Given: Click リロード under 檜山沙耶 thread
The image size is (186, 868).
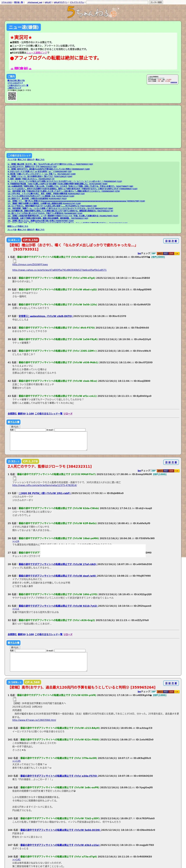Looking at the screenshot, I should pyautogui.click(x=68, y=413).
